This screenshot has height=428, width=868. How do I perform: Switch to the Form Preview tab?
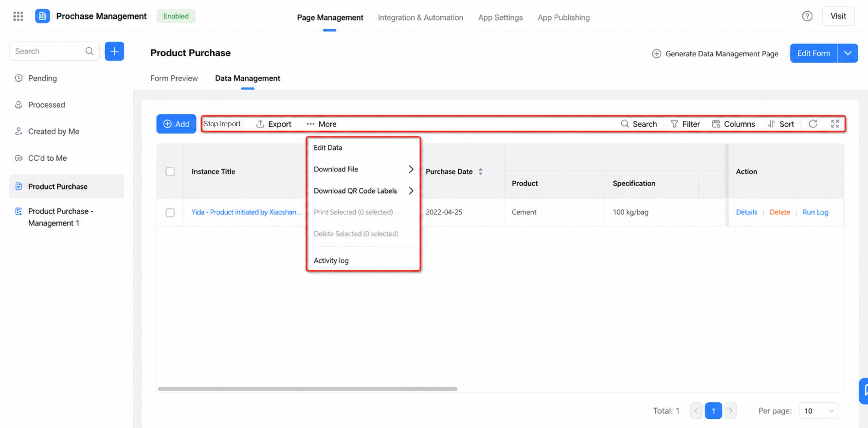click(174, 78)
